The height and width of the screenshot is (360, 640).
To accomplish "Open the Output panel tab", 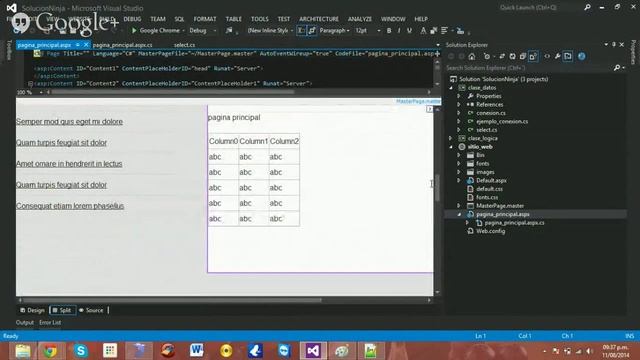I will tap(24, 322).
